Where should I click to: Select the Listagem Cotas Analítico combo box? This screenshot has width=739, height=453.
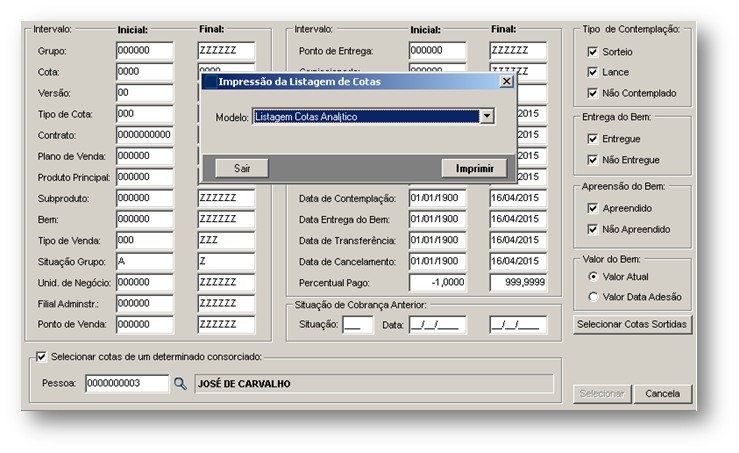(373, 116)
